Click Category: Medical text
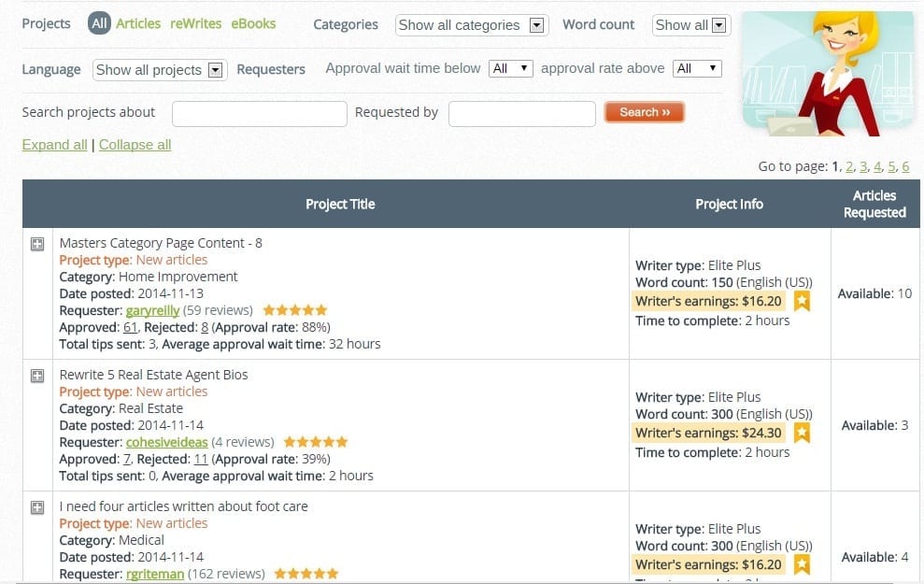Image resolution: width=924 pixels, height=584 pixels. (112, 540)
